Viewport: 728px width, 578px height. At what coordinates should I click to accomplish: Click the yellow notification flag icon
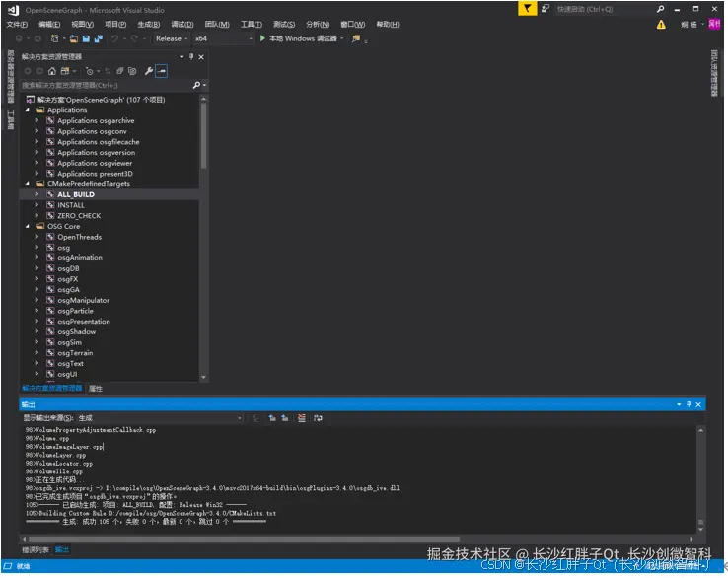528,9
